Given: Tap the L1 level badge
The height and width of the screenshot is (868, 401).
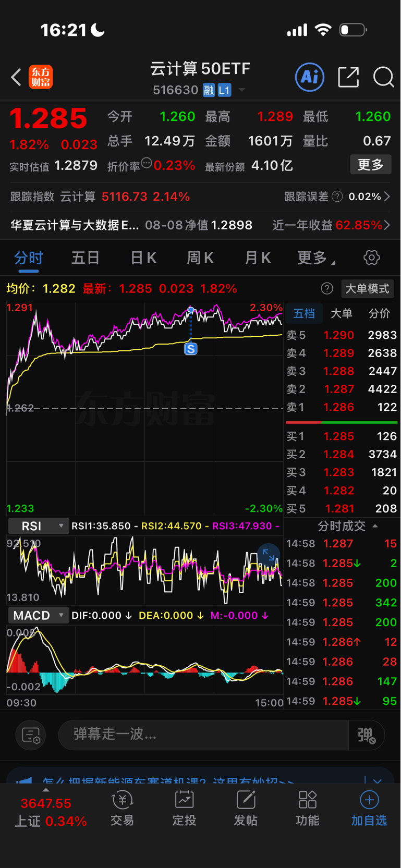Looking at the screenshot, I should 224,90.
